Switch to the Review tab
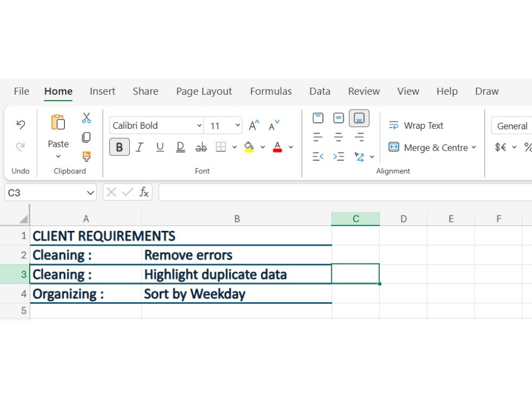This screenshot has width=532, height=399. pyautogui.click(x=364, y=92)
